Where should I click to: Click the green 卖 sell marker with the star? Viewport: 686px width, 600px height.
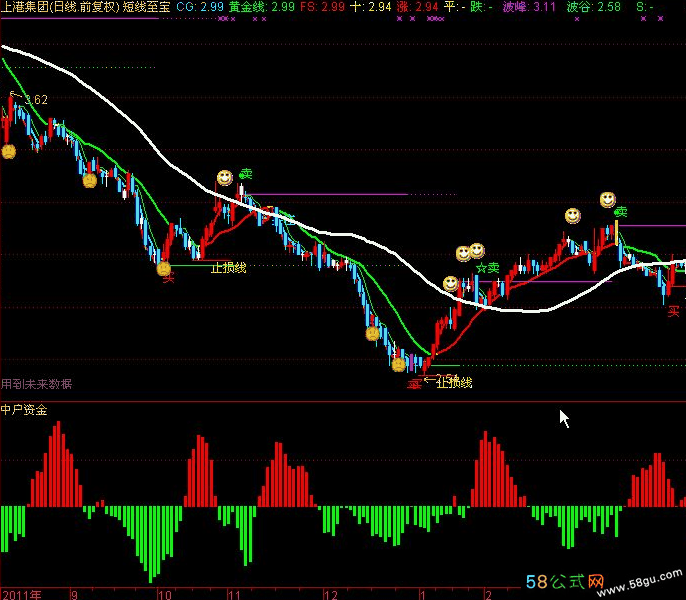tap(487, 268)
